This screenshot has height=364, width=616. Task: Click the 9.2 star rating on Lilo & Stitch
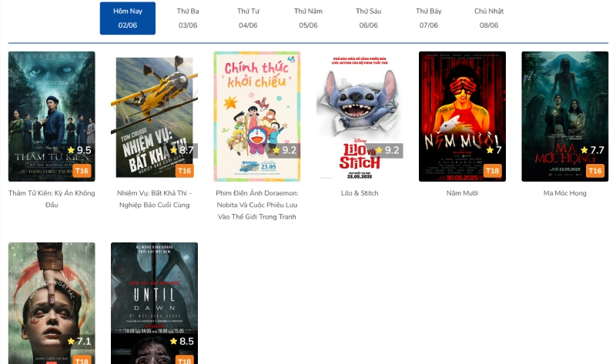coord(387,150)
